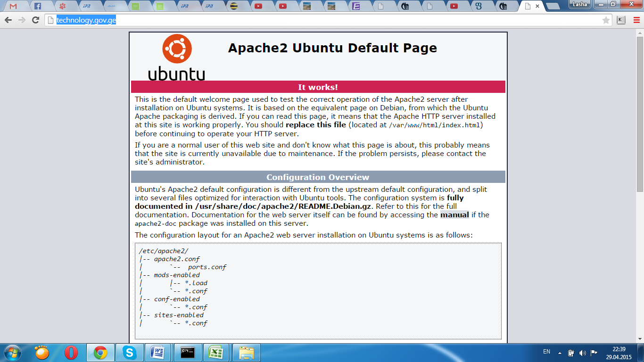Viewport: 644px width, 362px height.
Task: Focus the address bar showing technology.gov.ge
Action: tap(328, 20)
